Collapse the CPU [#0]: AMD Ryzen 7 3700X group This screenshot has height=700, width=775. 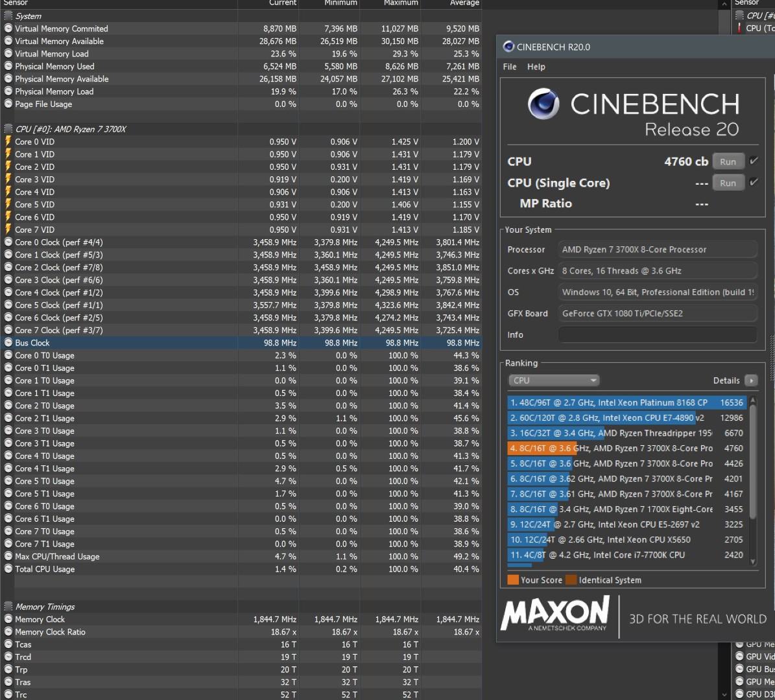pos(8,129)
